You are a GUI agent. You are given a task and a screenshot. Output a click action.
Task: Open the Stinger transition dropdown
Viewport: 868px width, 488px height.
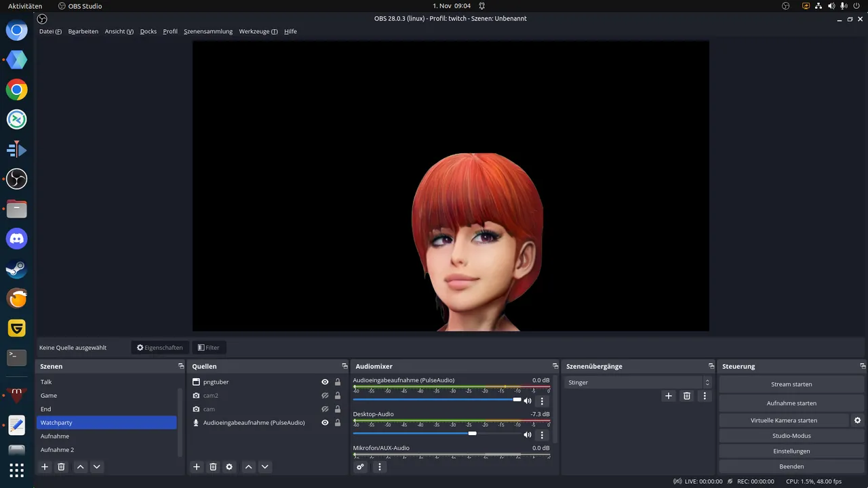(638, 382)
